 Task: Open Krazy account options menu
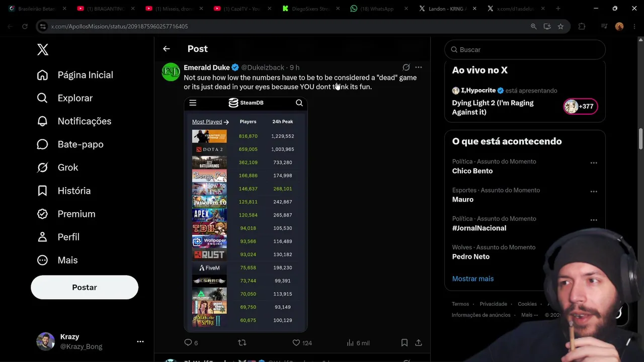140,341
